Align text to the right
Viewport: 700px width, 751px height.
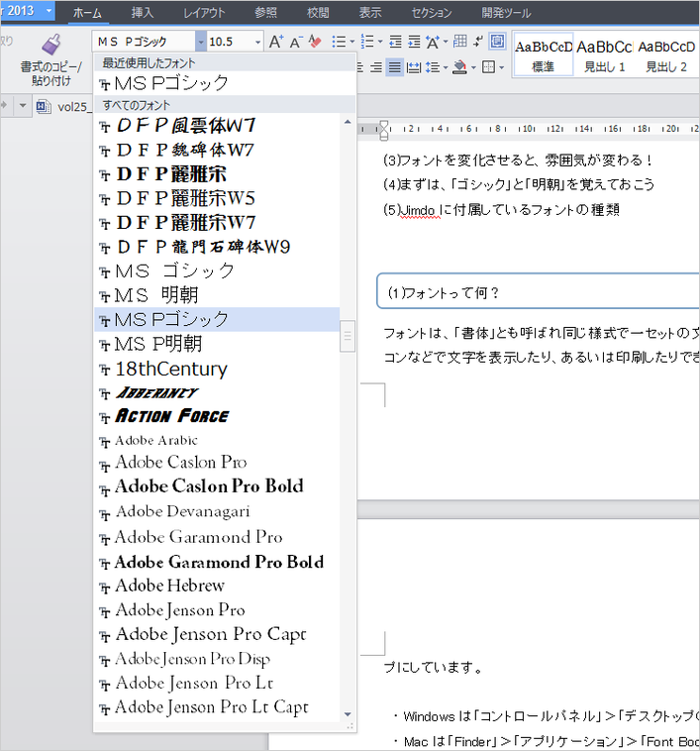(376, 67)
